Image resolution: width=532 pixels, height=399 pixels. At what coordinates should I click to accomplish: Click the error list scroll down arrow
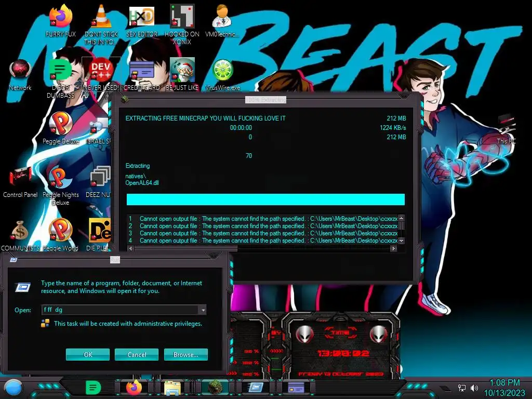[402, 241]
